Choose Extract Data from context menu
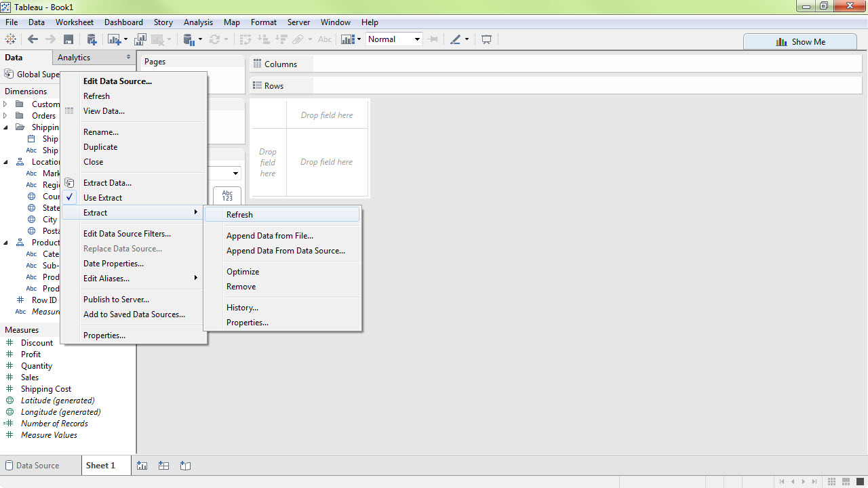868x488 pixels. (x=133, y=183)
